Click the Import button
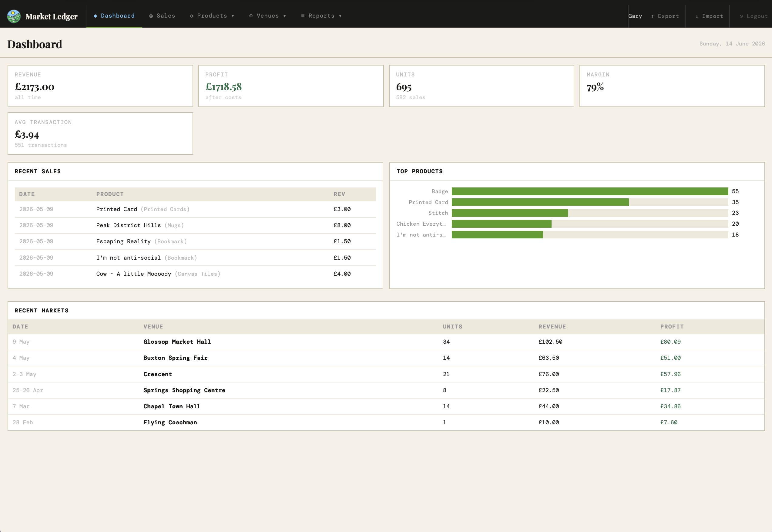 click(709, 16)
